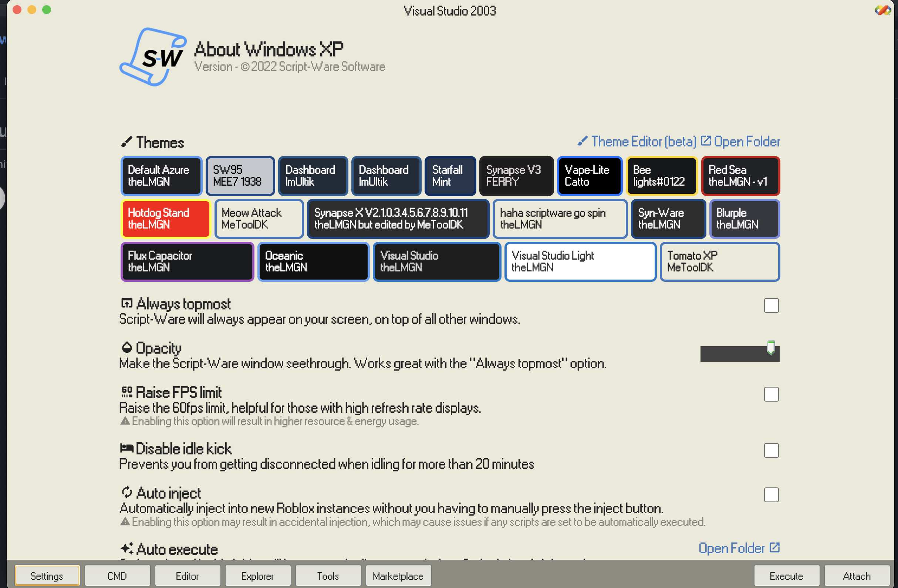
Task: Click the Auto execute sparkle icon
Action: point(126,548)
